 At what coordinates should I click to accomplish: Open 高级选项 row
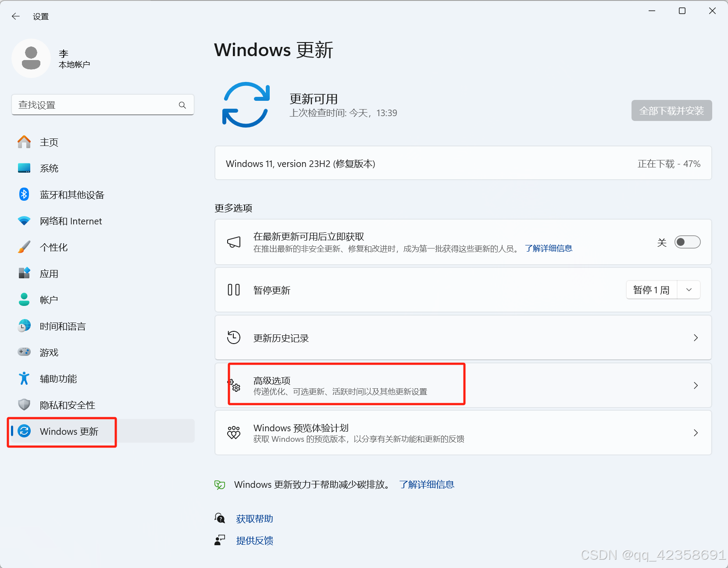tap(463, 385)
